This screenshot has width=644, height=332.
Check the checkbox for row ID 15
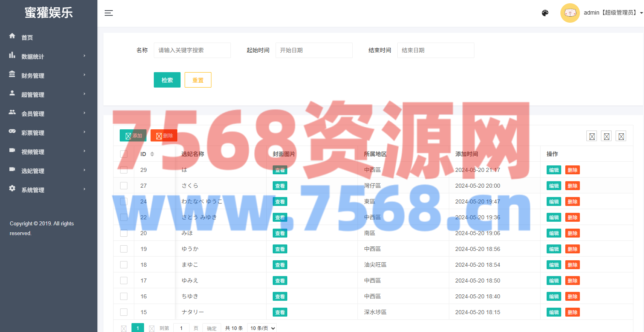pos(124,312)
